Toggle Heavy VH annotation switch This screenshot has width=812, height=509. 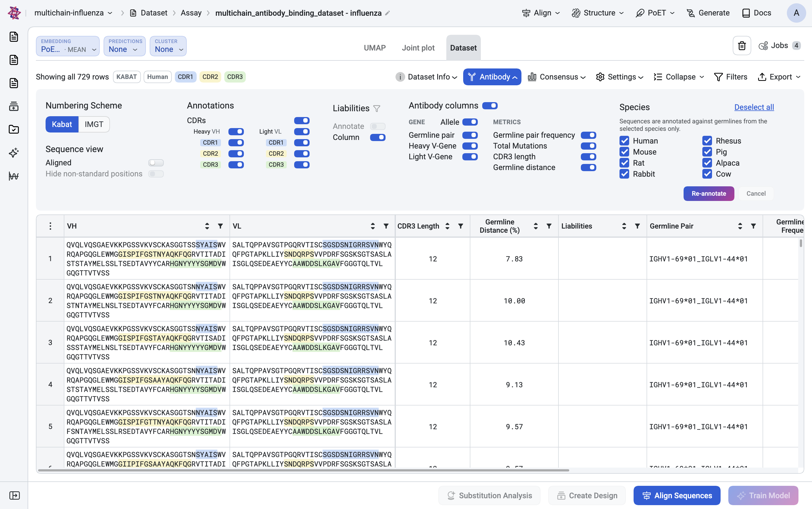click(236, 132)
